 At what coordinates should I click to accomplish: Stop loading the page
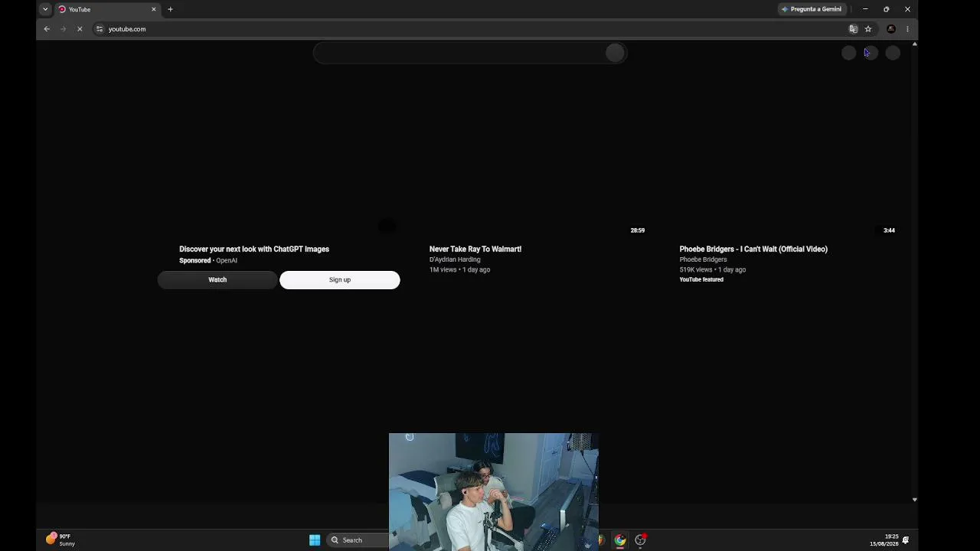[80, 29]
